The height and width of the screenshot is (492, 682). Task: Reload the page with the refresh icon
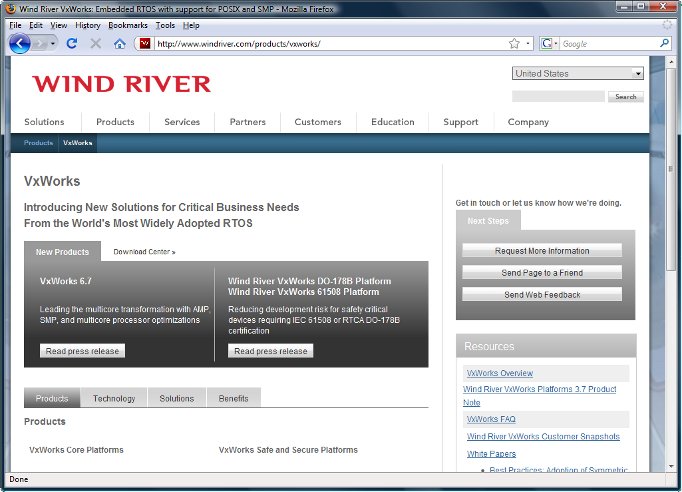click(72, 44)
